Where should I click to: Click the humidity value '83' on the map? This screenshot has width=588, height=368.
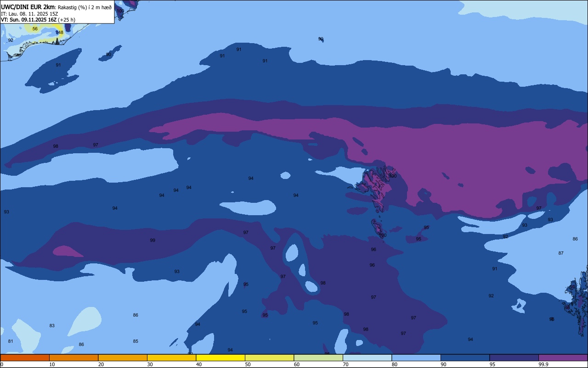pos(52,326)
